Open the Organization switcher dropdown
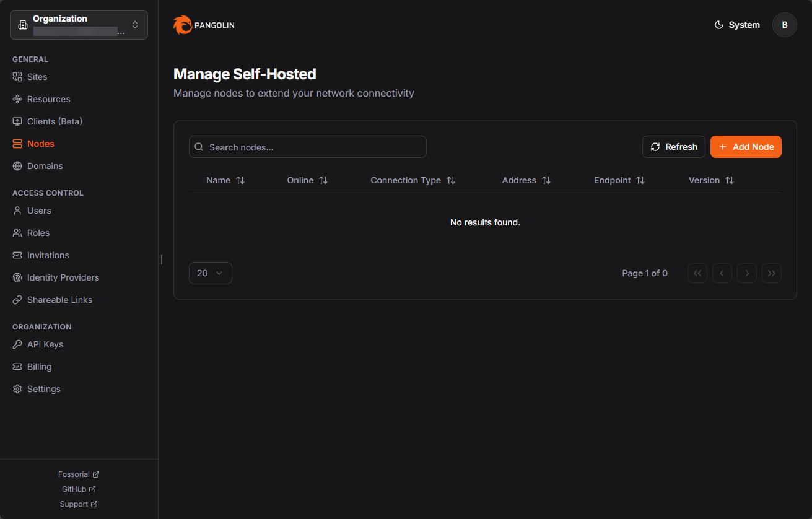 coord(79,25)
